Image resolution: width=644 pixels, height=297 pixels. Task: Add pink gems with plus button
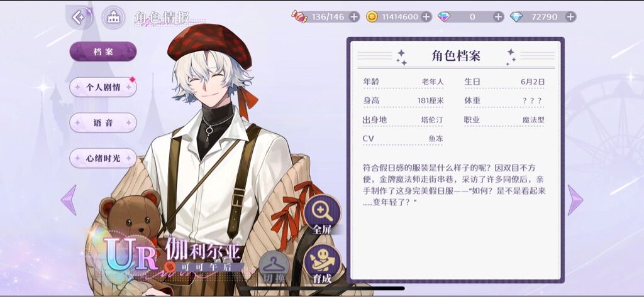coord(498,17)
